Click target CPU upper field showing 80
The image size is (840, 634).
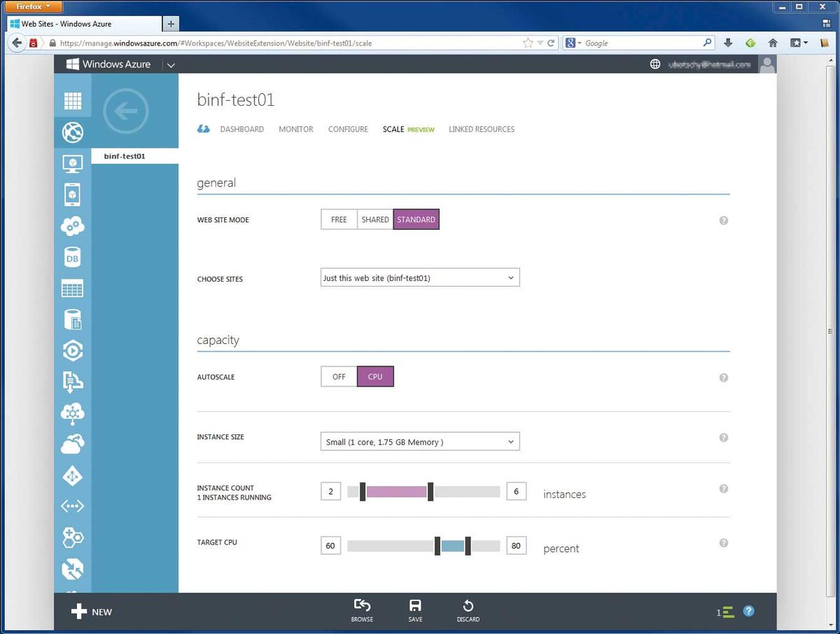pos(516,546)
